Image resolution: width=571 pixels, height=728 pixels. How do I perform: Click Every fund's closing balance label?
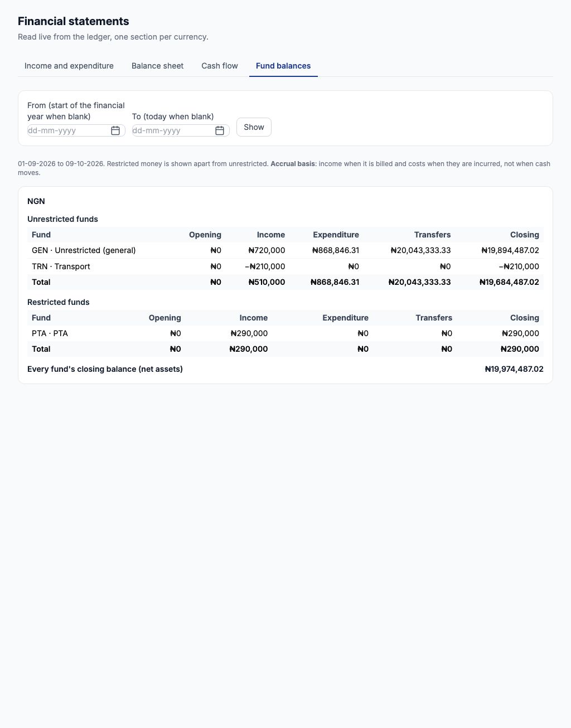pyautogui.click(x=105, y=369)
